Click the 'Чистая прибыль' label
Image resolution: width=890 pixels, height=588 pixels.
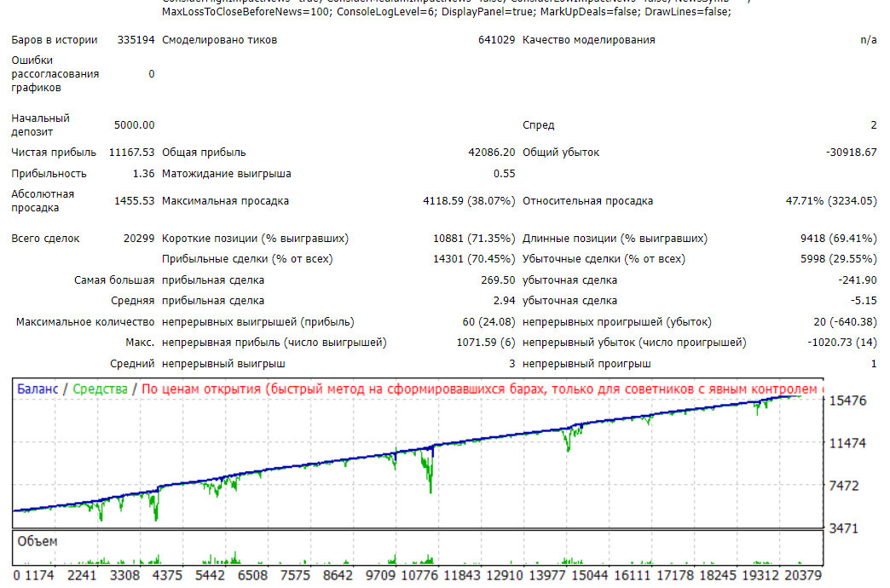54,153
